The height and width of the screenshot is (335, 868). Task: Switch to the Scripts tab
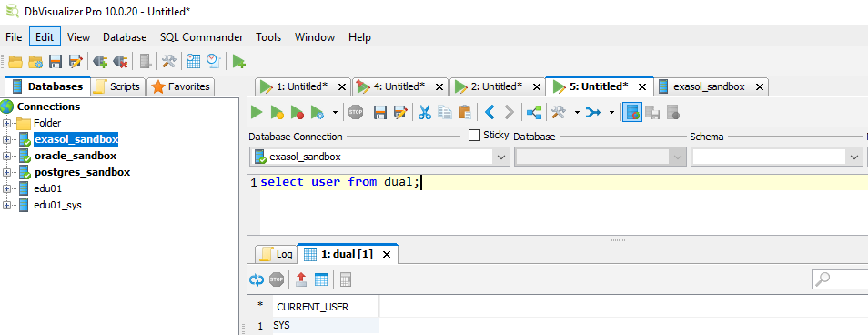coord(118,86)
